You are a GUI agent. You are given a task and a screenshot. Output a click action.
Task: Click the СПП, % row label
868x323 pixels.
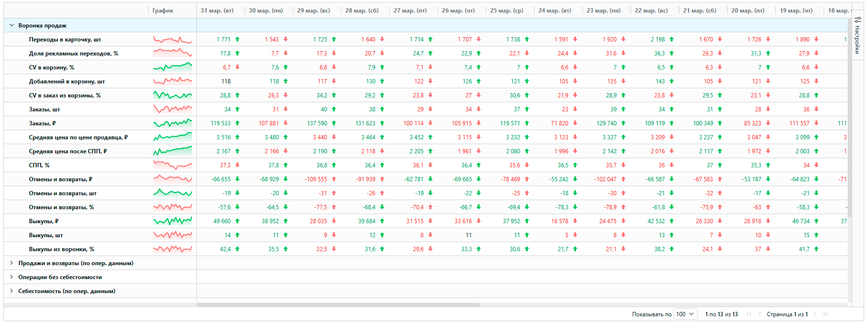click(39, 165)
